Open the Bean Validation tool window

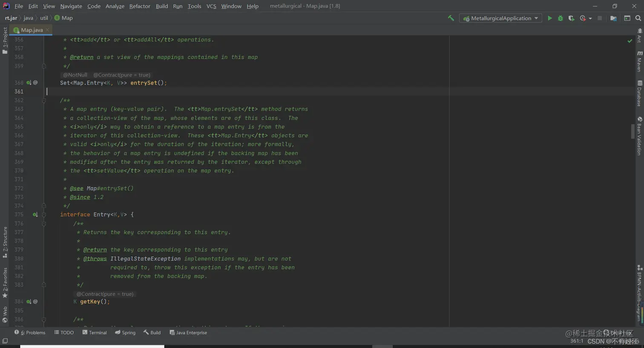(x=639, y=136)
